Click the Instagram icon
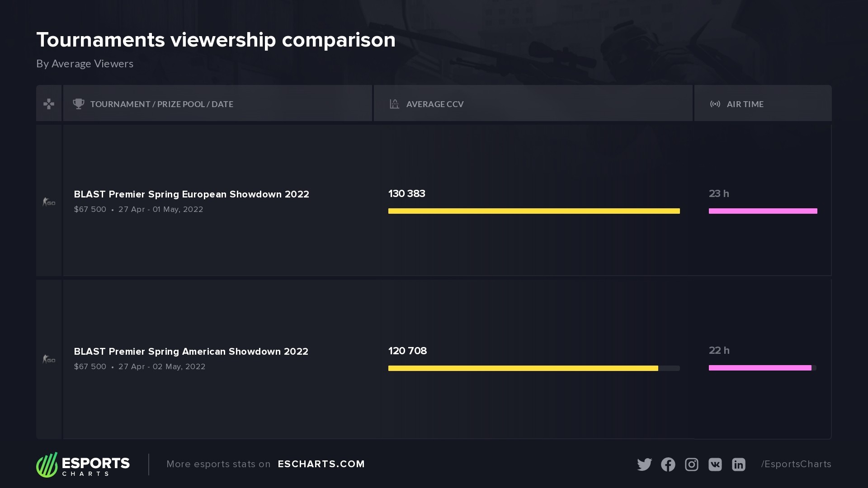This screenshot has height=488, width=868. tap(692, 465)
